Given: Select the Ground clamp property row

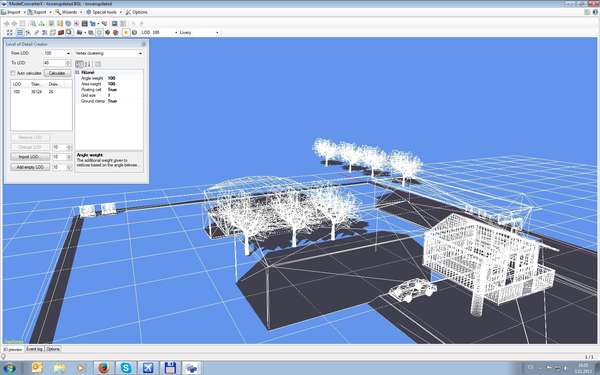Looking at the screenshot, I should pos(109,101).
